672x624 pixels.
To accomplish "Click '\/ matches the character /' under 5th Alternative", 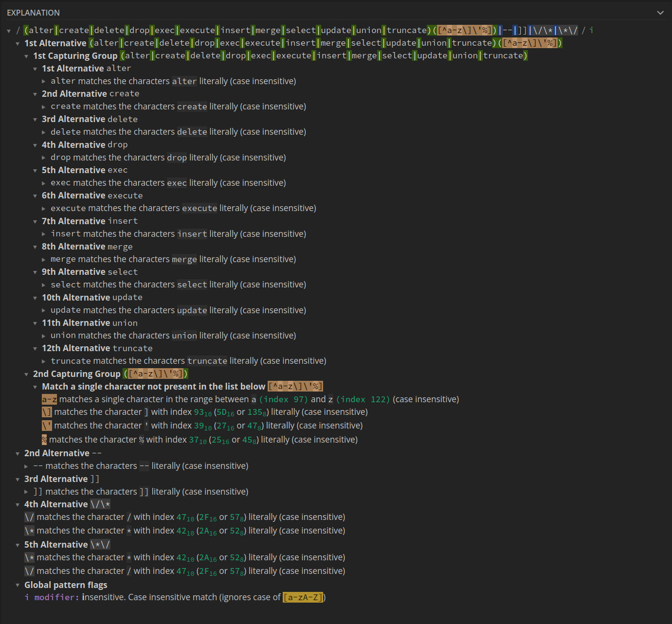I will click(185, 571).
